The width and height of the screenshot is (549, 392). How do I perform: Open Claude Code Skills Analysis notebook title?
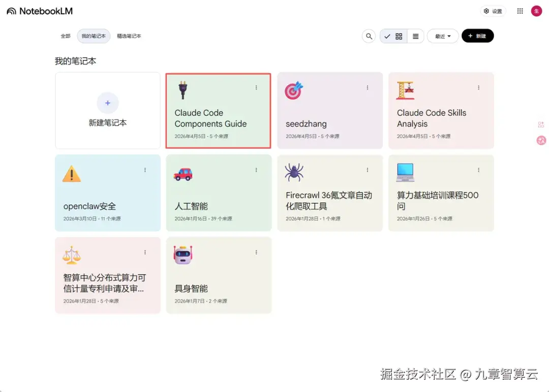[x=432, y=118]
